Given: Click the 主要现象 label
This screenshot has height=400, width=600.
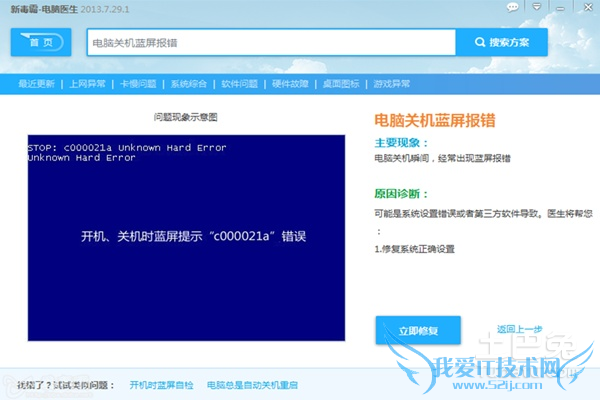Looking at the screenshot, I should pos(401,143).
